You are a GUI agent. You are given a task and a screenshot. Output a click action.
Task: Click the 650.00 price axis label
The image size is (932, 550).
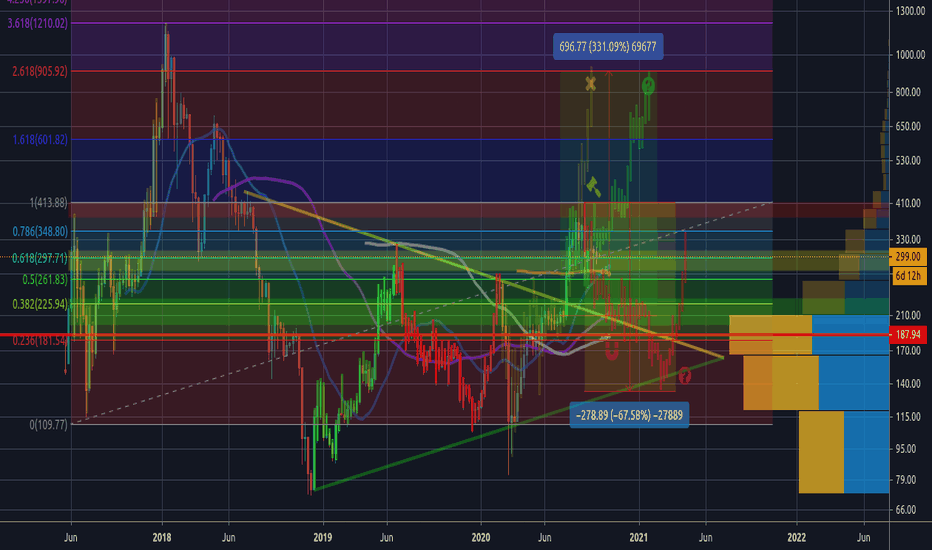point(907,127)
